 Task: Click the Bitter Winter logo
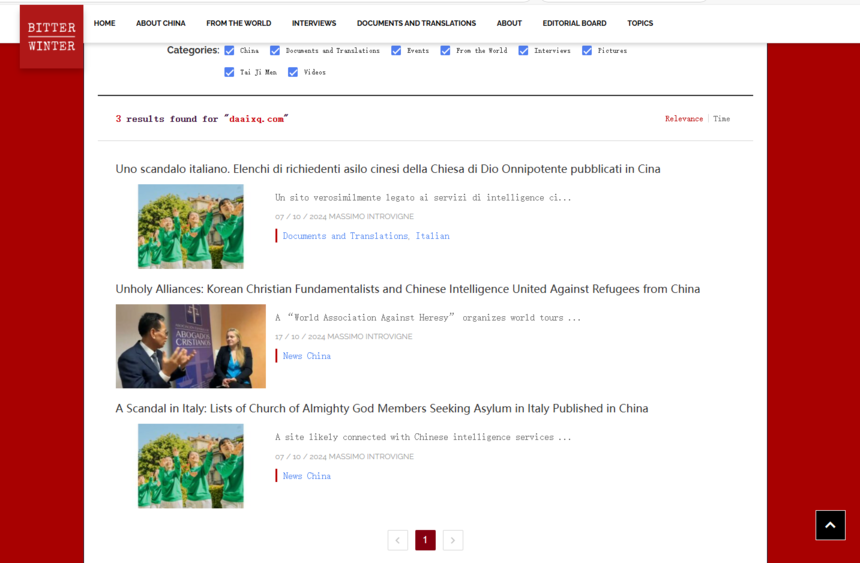52,37
